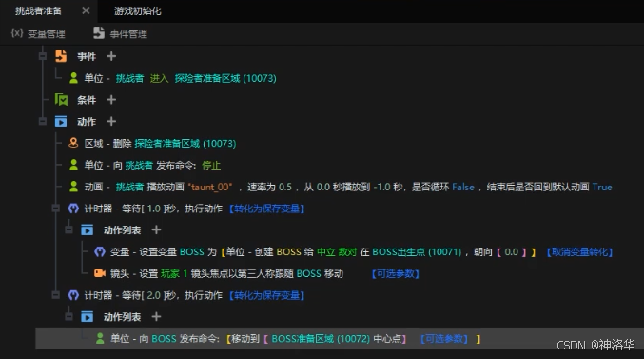Edit the 进入 parameter in event row
Screen dimensions: 644x359
coord(159,78)
